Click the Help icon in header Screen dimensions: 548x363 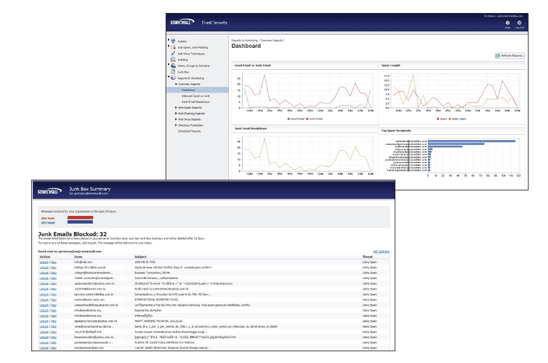click(507, 23)
